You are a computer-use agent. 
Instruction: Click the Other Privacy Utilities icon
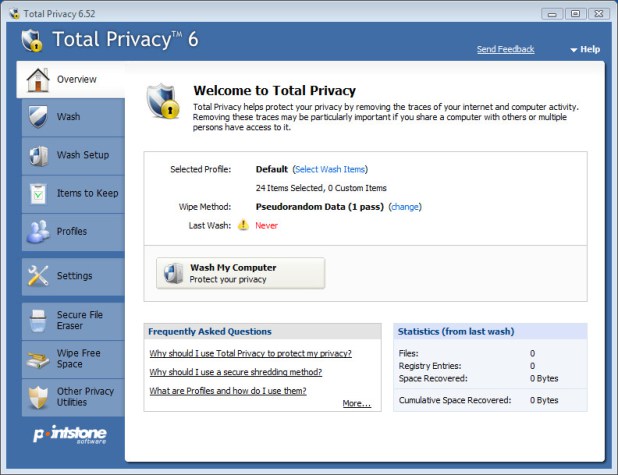tap(38, 397)
